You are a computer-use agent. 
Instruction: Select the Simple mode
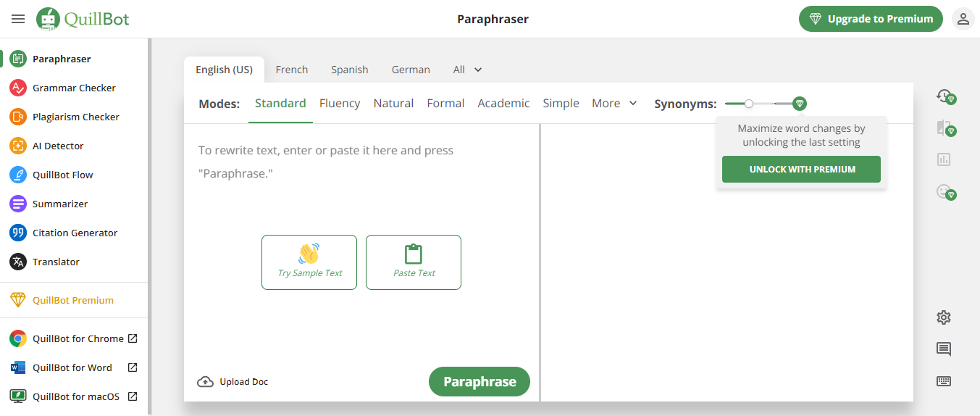[x=561, y=104]
